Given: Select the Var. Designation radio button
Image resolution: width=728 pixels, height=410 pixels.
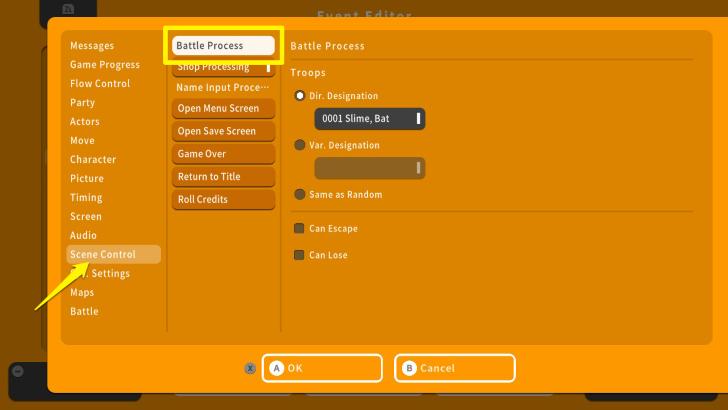Looking at the screenshot, I should [x=299, y=145].
